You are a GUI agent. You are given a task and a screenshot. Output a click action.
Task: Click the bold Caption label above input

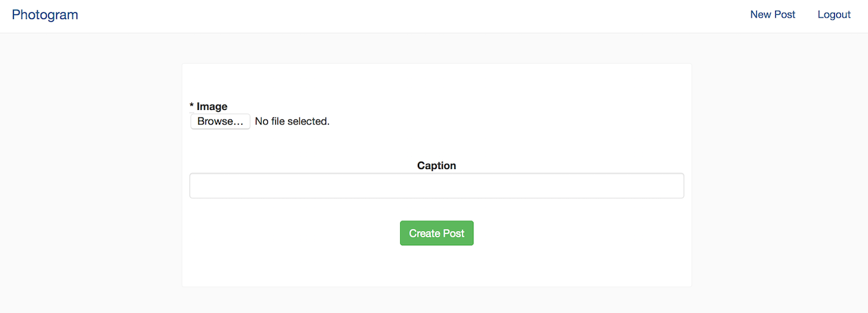437,165
